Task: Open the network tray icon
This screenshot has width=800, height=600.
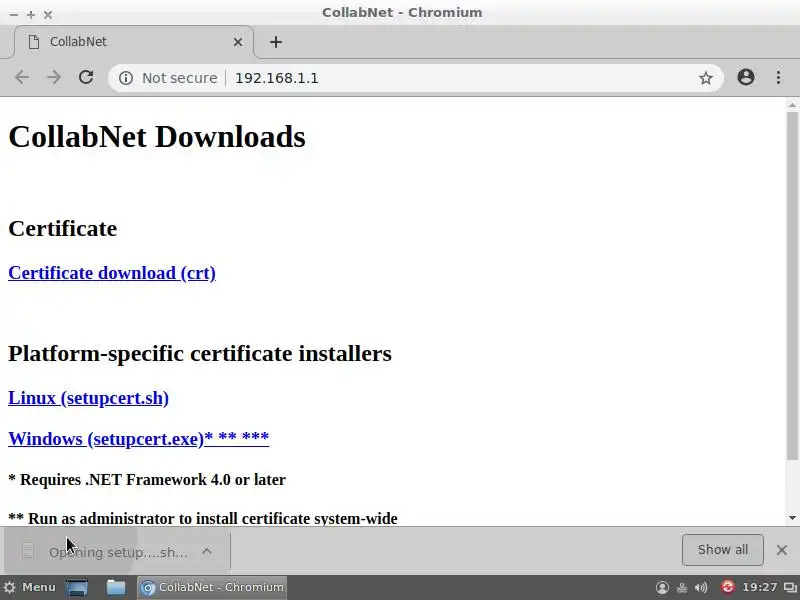Action: pyautogui.click(x=682, y=588)
